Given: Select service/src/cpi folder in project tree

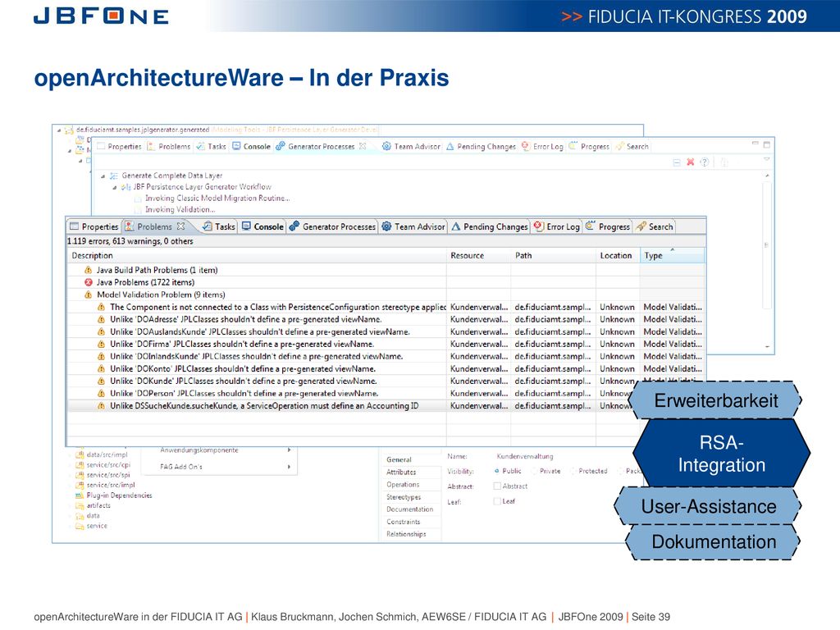Looking at the screenshot, I should tap(103, 465).
